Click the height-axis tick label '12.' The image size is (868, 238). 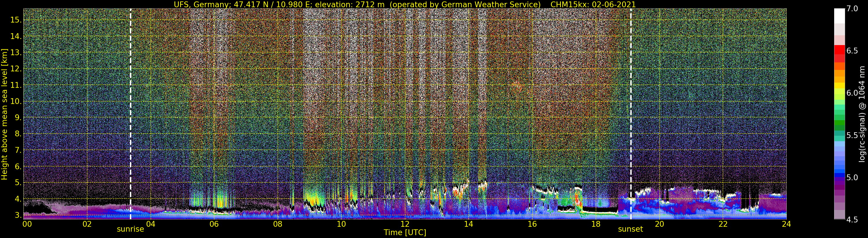[x=16, y=69]
